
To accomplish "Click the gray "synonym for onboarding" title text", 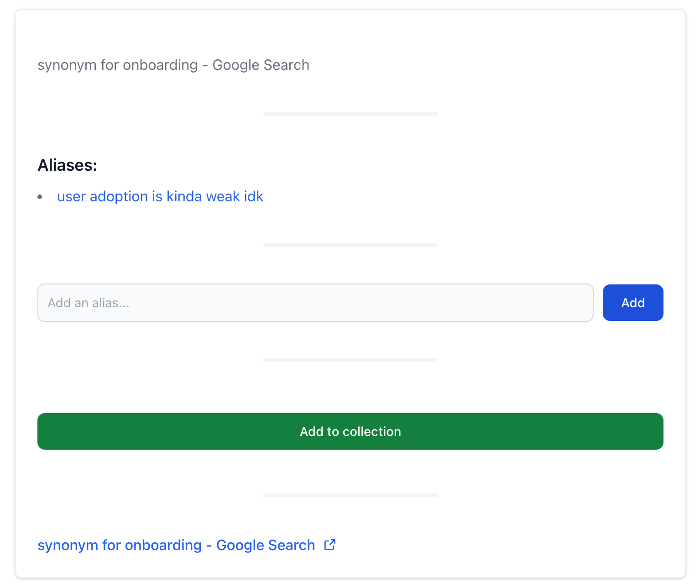I will (x=173, y=65).
